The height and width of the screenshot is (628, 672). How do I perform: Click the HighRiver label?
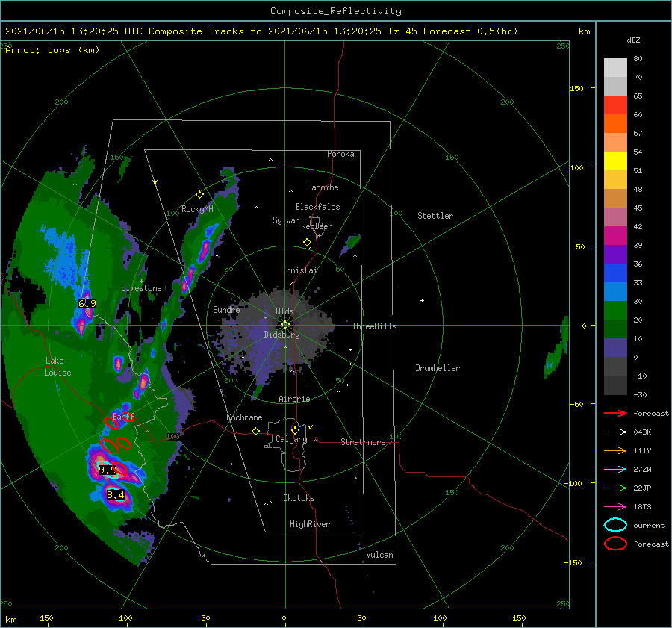[309, 524]
